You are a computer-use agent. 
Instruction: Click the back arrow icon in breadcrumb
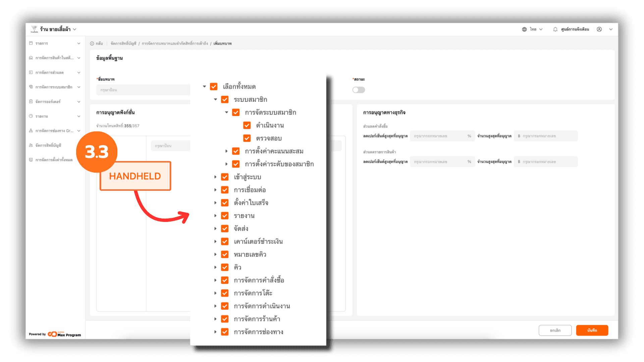pos(92,44)
